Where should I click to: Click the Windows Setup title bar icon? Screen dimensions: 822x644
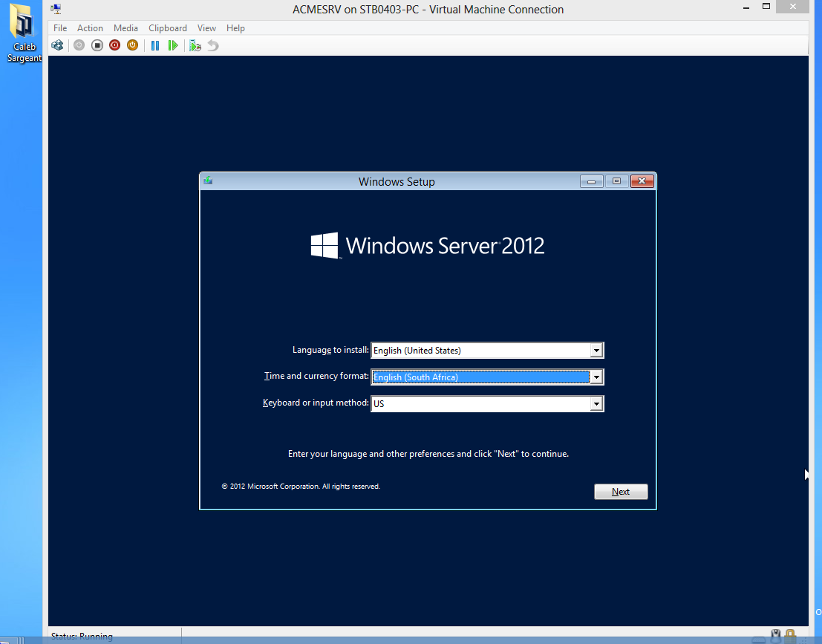208,180
